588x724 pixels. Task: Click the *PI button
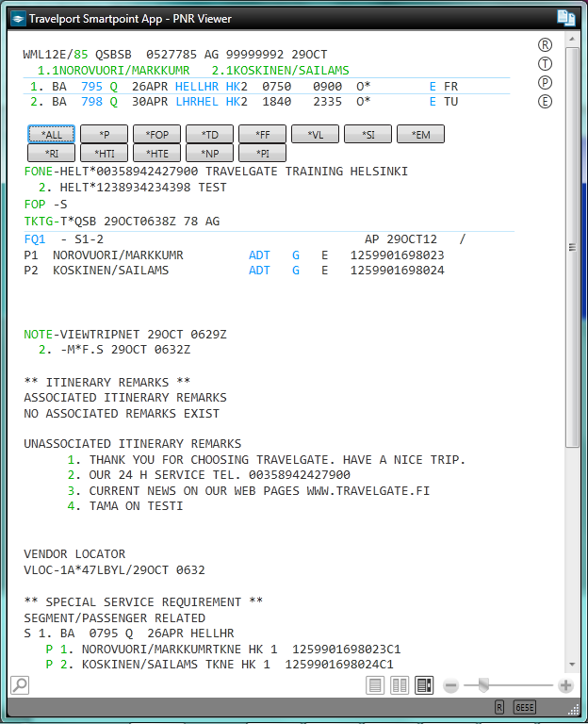[x=262, y=154]
